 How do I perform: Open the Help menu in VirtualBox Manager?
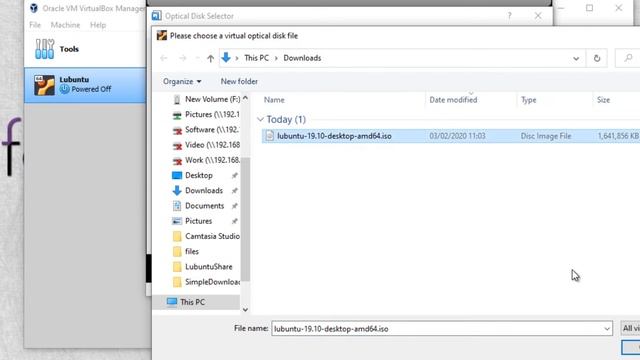coord(98,25)
